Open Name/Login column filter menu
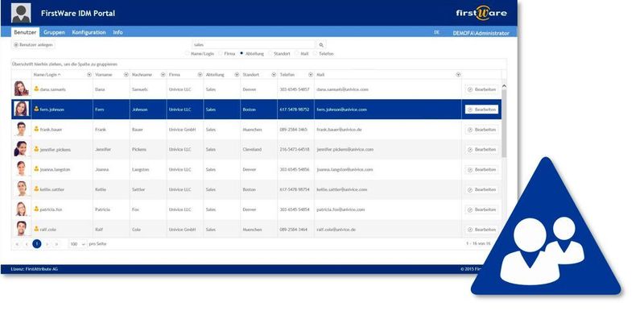644x311 pixels. (89, 75)
